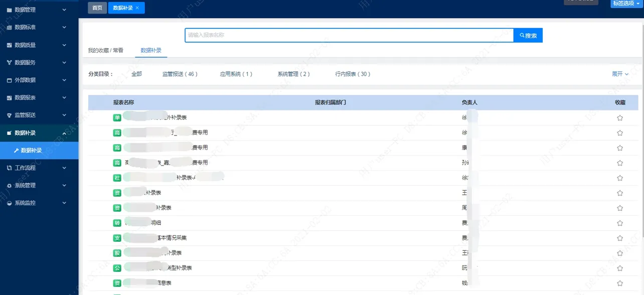Close the 数据补录 tab
Image resolution: width=644 pixels, height=295 pixels.
click(x=137, y=8)
